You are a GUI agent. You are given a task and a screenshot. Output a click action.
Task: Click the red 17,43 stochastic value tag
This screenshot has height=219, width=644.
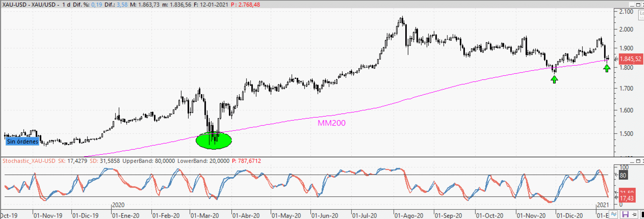pyautogui.click(x=626, y=198)
